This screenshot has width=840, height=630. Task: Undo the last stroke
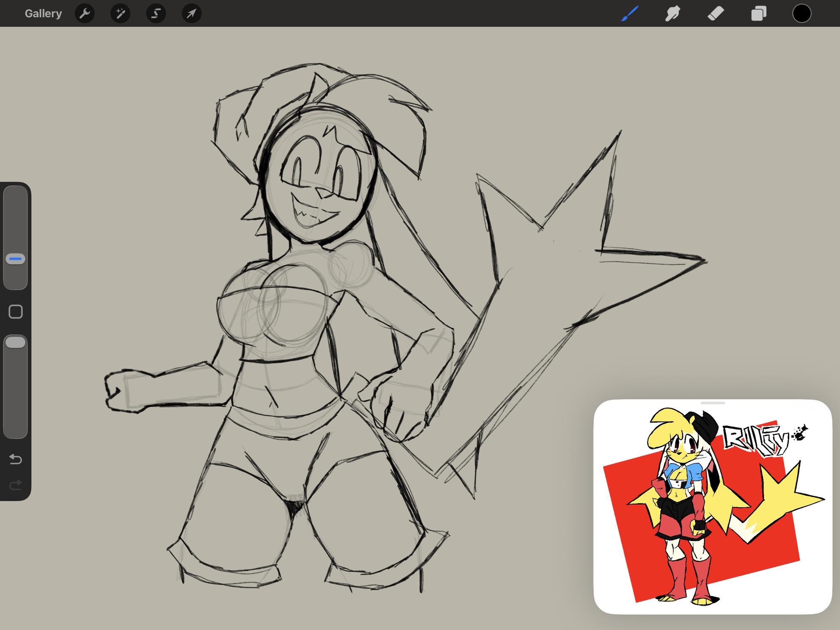click(x=16, y=459)
